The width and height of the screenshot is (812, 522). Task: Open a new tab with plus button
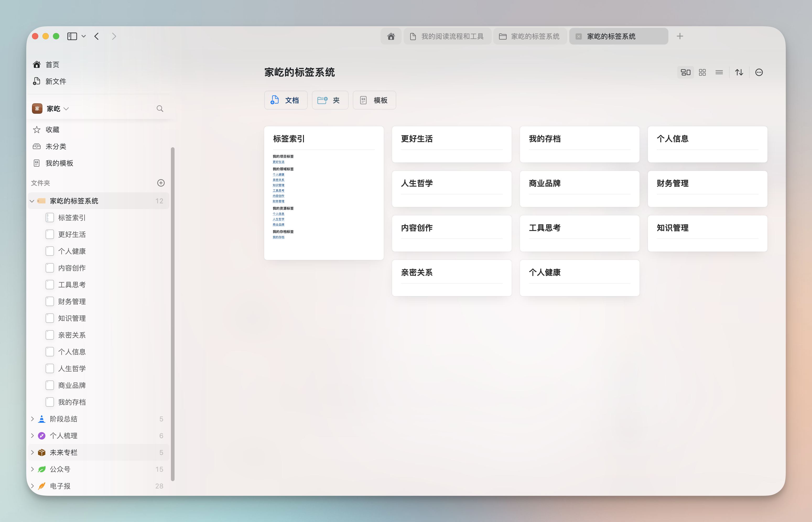click(x=679, y=36)
